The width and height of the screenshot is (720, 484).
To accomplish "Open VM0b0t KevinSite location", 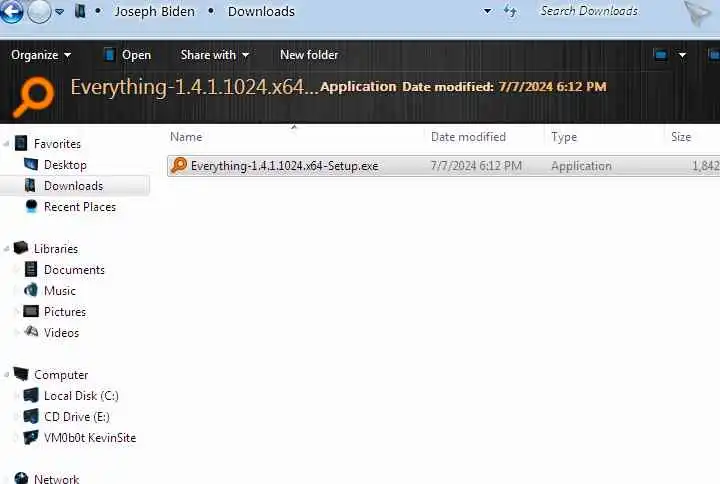I will tap(90, 438).
